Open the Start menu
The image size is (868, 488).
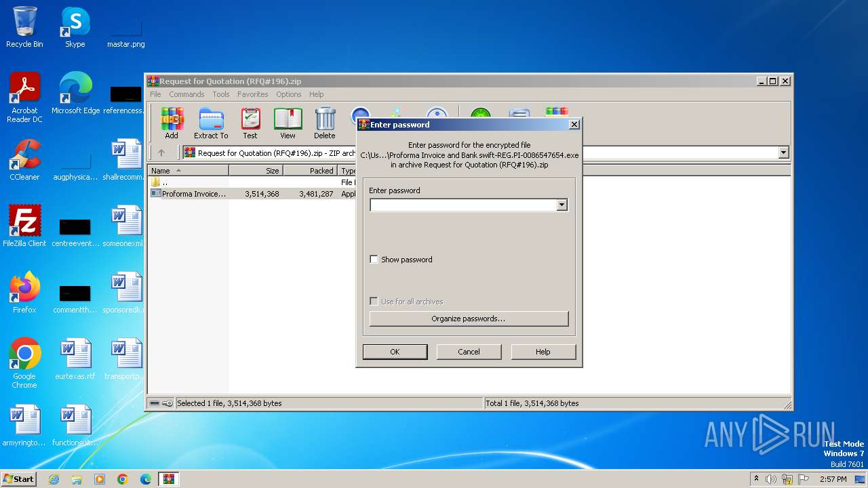tap(18, 479)
